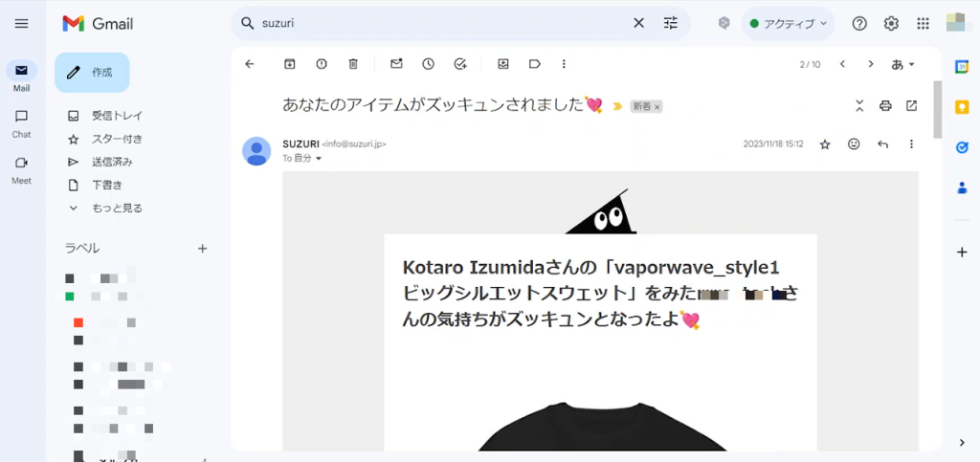The width and height of the screenshot is (980, 462).
Task: Add an emoji reaction to the message
Action: (854, 144)
